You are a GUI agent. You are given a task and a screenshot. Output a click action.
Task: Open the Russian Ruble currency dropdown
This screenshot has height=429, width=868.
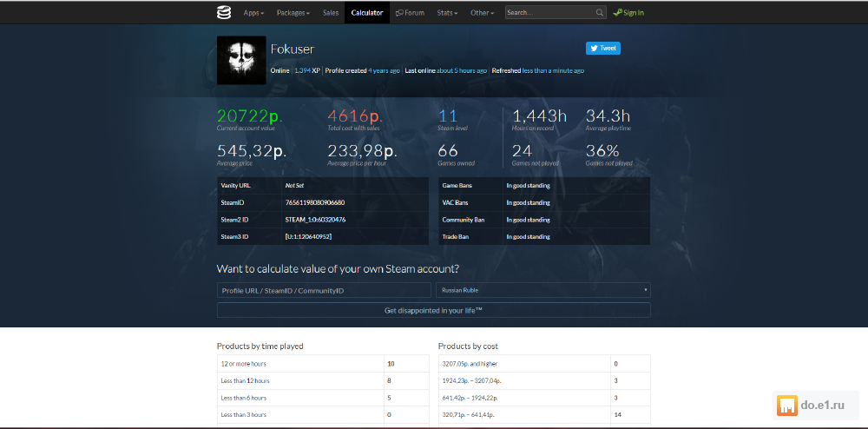pos(543,290)
